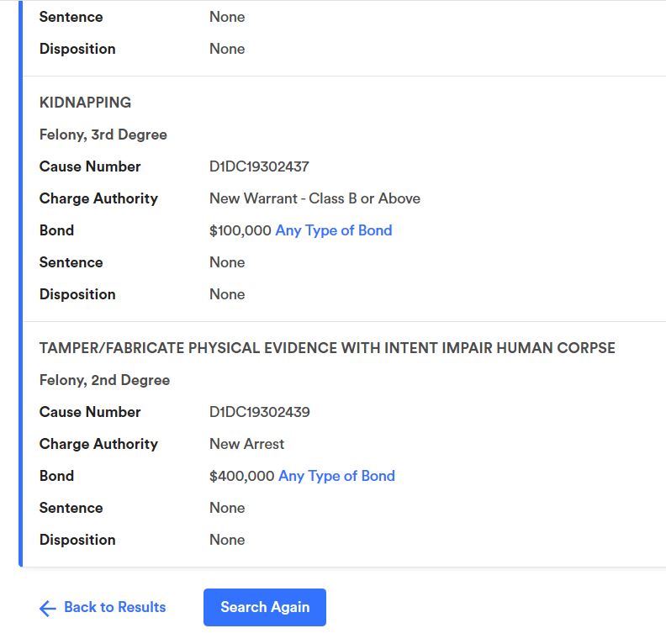666x644 pixels.
Task: Open Any Type of Bond link for $400,000 bond
Action: pyautogui.click(x=336, y=476)
